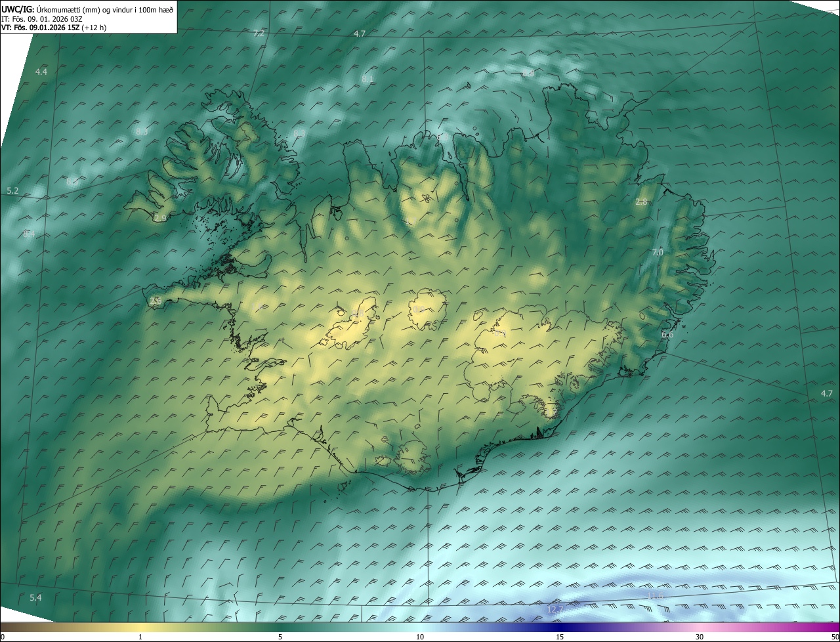Click the light pink color above the 30 tick

coord(700,627)
